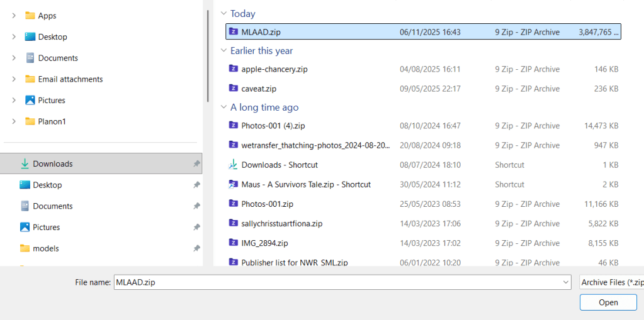
Task: Click the pinned Desktop icon in quick access
Action: (x=25, y=185)
